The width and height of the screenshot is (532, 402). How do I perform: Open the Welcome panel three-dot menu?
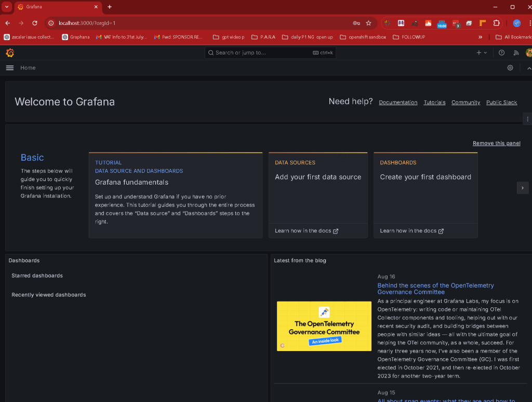527,119
